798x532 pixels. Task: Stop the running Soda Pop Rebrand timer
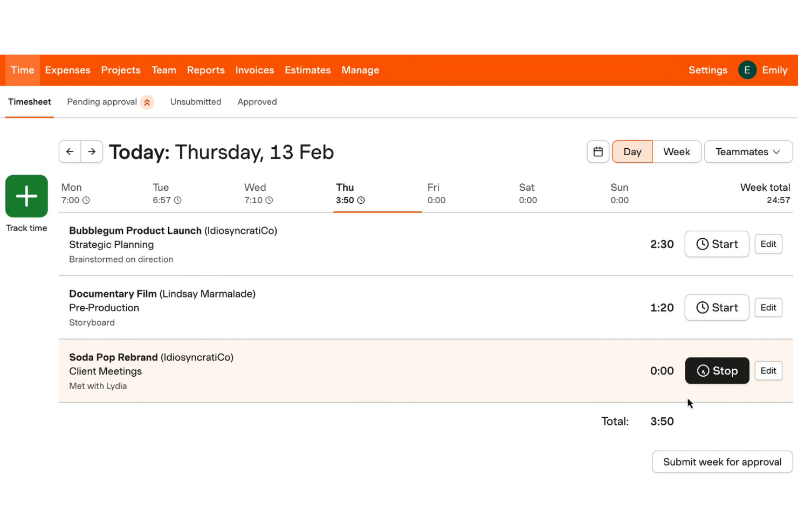tap(717, 370)
